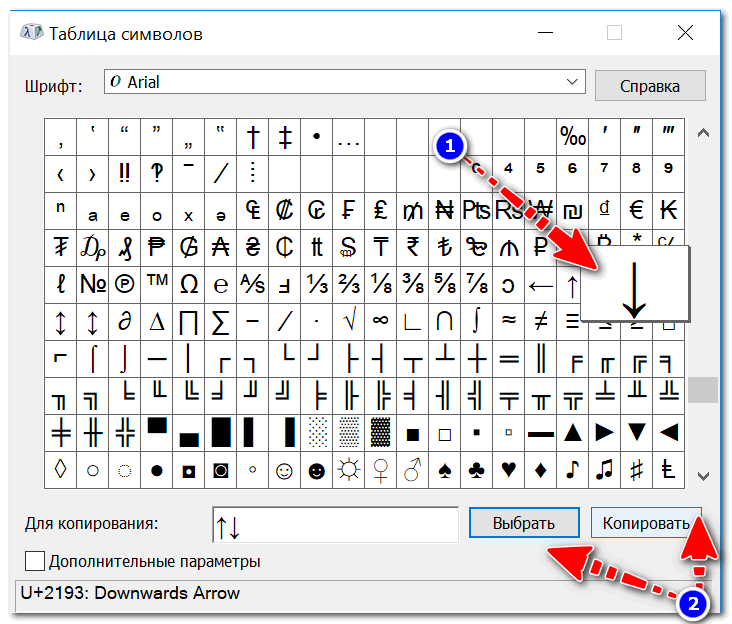Enable Дополнительные параметры checkbox

point(35,561)
